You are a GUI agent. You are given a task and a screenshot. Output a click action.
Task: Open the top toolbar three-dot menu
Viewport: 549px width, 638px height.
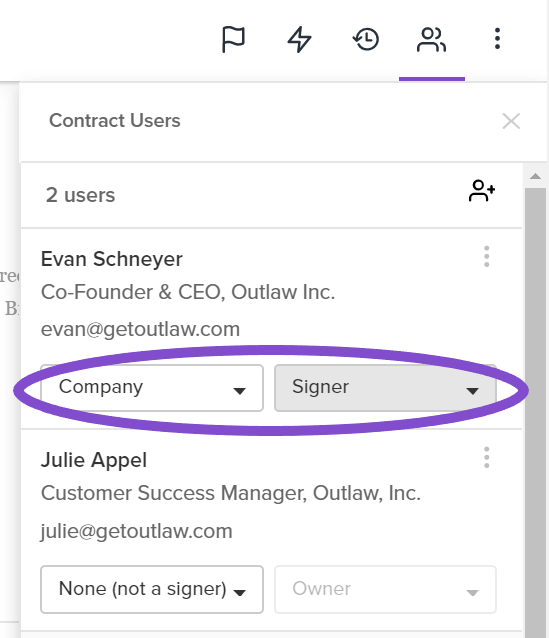point(497,39)
